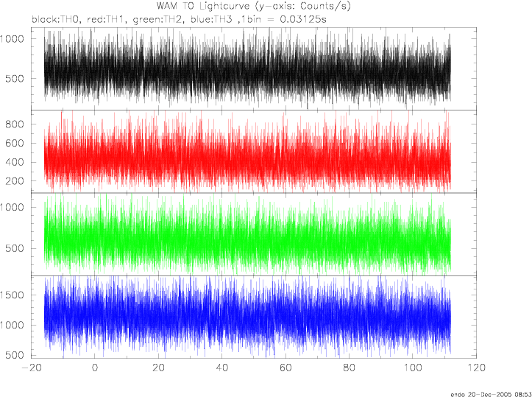Select the black TH0 light curve trace

(x=247, y=69)
